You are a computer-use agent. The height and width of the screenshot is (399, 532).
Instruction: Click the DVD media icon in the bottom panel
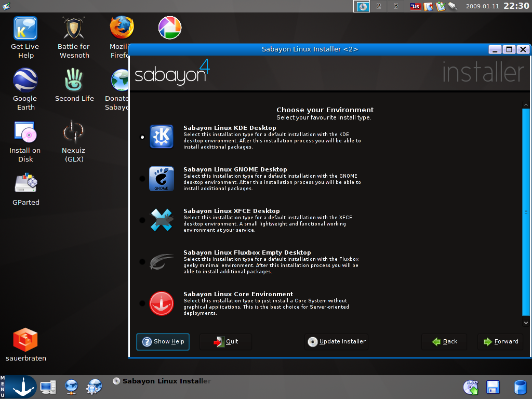471,387
